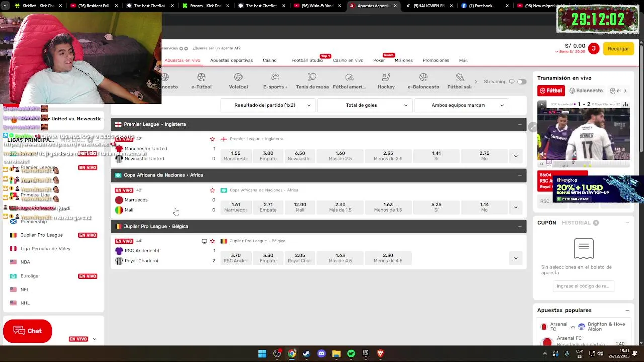Image resolution: width=644 pixels, height=362 pixels.
Task: Switch to the HISTORIAL tab
Action: pos(576,223)
